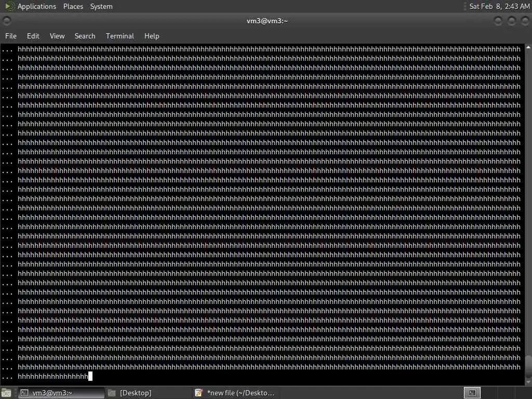Click the Applications logo icon
This screenshot has height=399, width=532.
coord(9,6)
